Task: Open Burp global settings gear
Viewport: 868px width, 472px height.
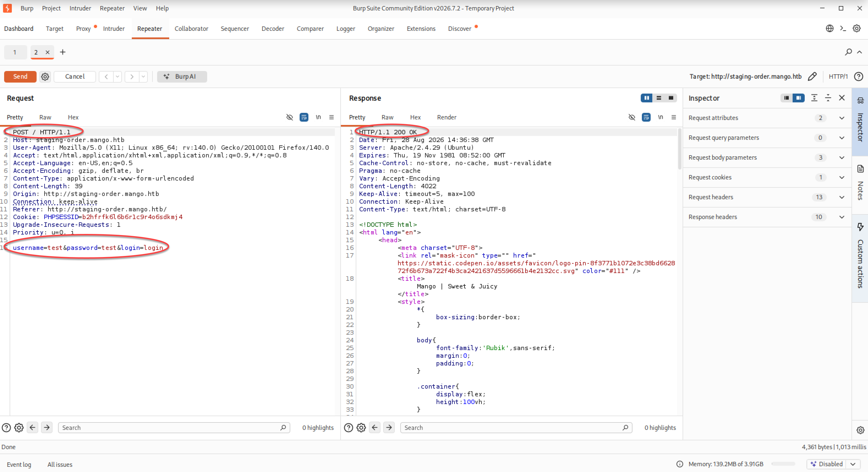Action: click(856, 28)
